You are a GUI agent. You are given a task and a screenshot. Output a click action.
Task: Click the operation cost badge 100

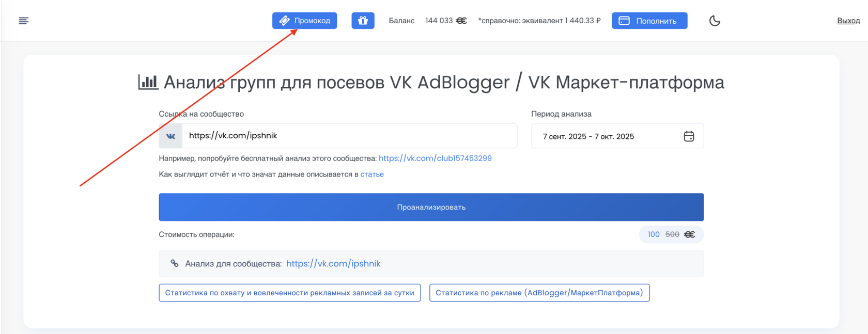[x=654, y=234]
